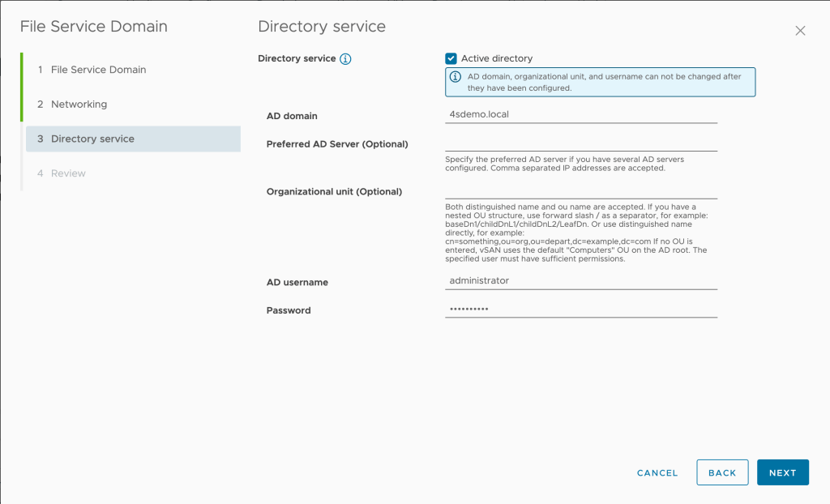Select the AD username field with administrator

pyautogui.click(x=580, y=280)
